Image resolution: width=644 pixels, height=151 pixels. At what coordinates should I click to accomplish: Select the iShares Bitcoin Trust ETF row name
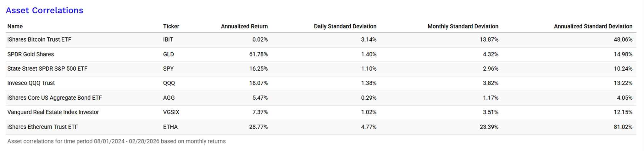pos(39,40)
